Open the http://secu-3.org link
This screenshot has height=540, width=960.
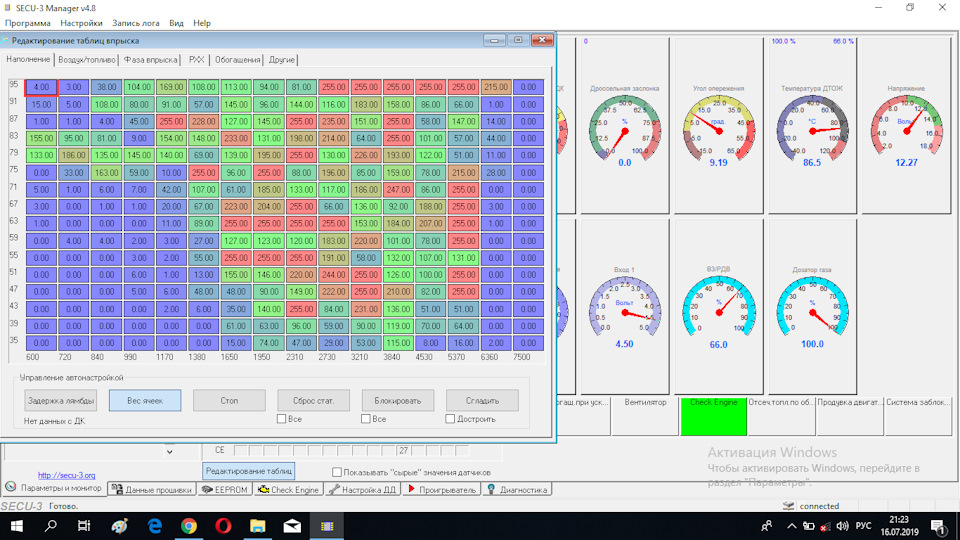click(66, 475)
